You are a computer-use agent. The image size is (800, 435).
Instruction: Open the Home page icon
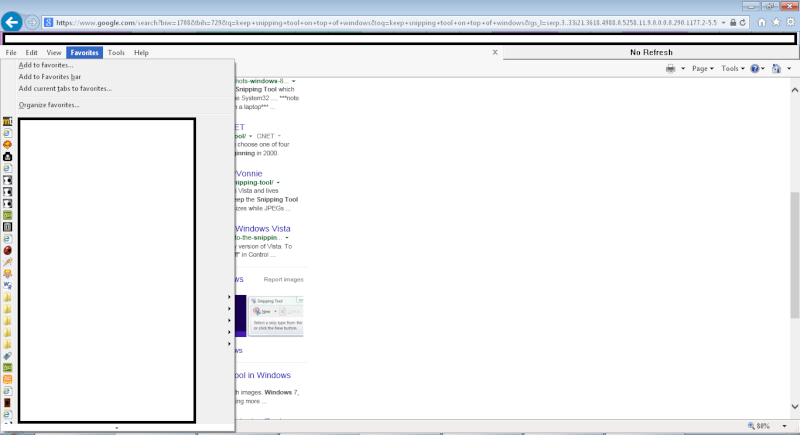[x=762, y=22]
